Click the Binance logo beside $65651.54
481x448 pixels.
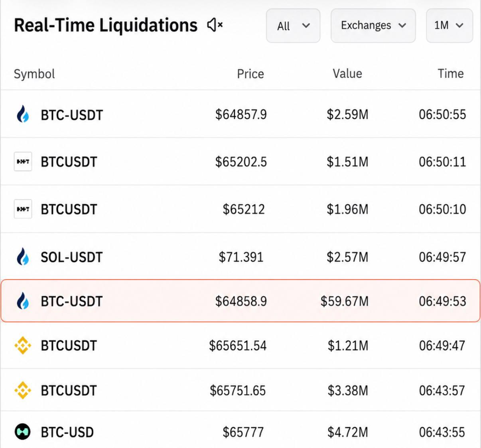(23, 345)
